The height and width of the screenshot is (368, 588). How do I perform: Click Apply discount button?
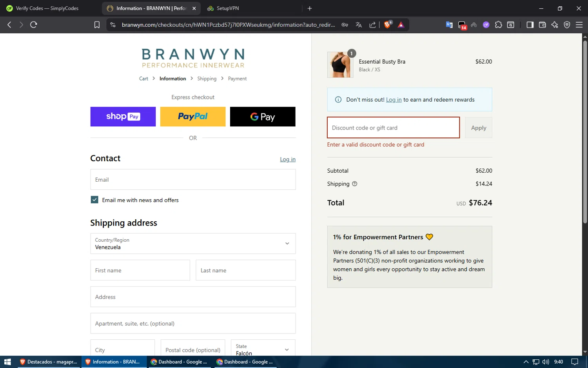pos(479,128)
